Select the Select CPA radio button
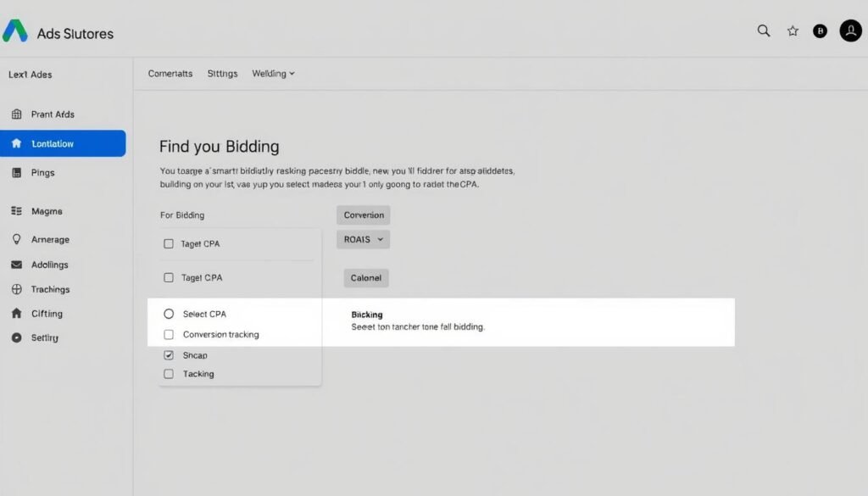Image resolution: width=868 pixels, height=496 pixels. coord(168,314)
